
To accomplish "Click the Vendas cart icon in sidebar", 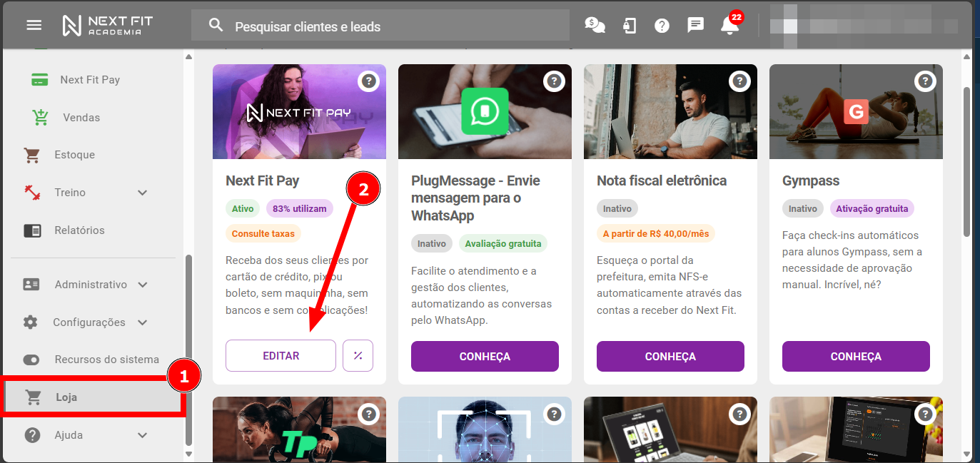I will coord(40,117).
